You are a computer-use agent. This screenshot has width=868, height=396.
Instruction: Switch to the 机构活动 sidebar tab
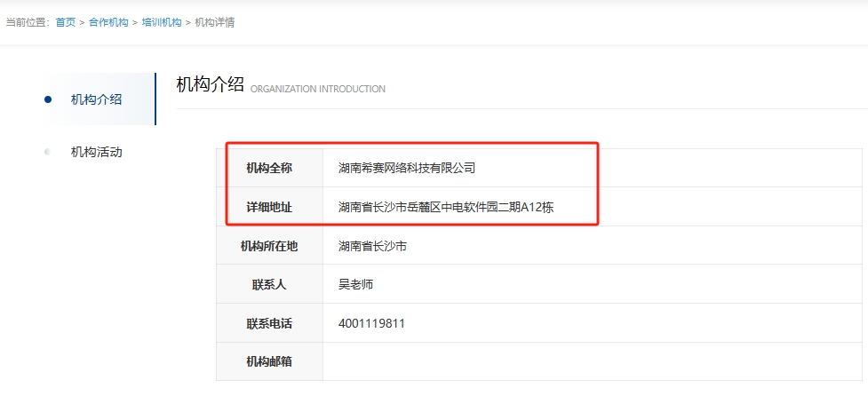(x=96, y=152)
